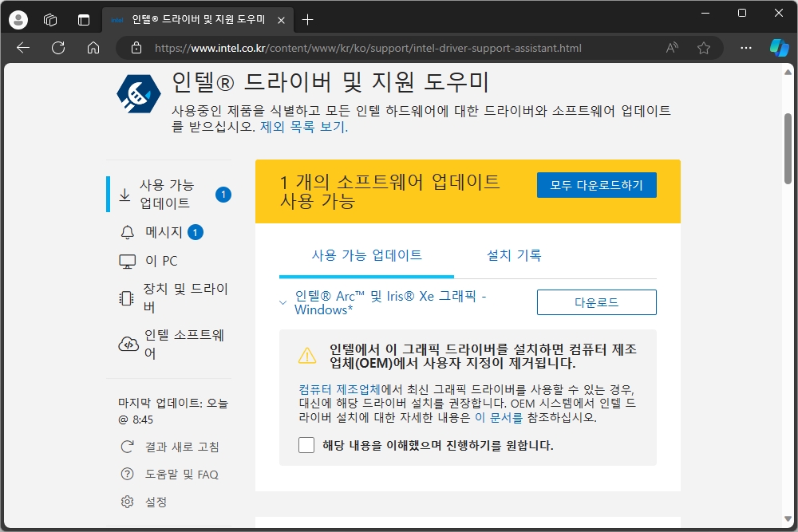Open the vertical tabs icon

point(84,20)
